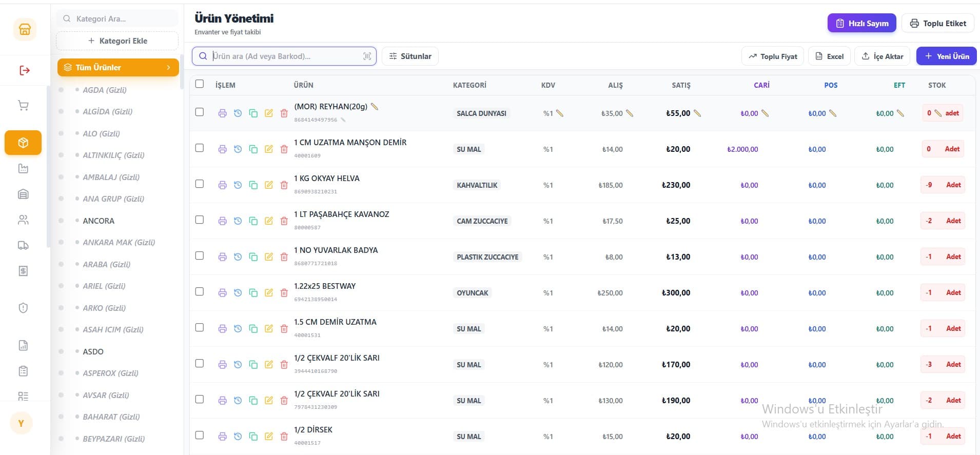Image resolution: width=980 pixels, height=455 pixels.
Task: Open history icon for 1 NO YUVARLAK BADYA
Action: point(238,257)
